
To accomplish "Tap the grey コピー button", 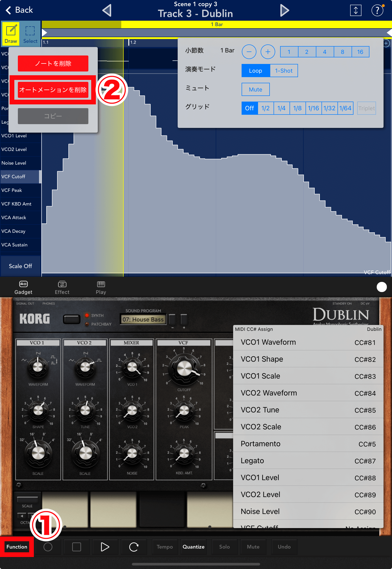I will 53,116.
